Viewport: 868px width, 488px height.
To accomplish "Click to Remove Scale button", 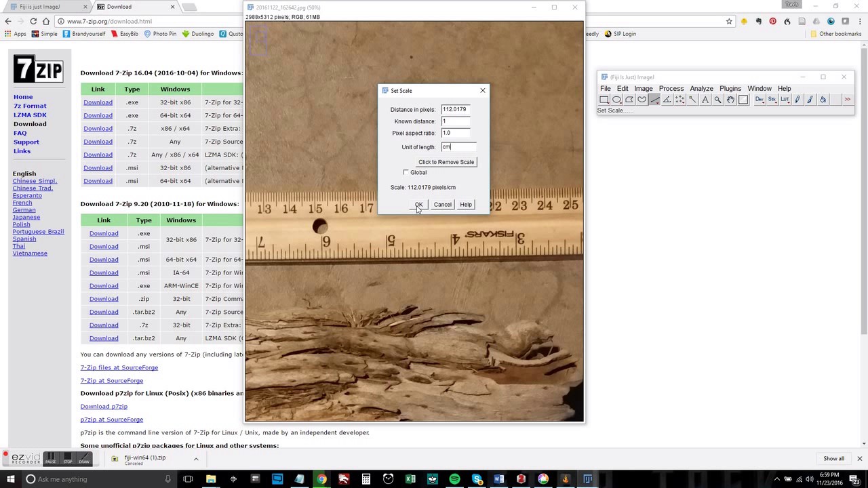I will [446, 162].
